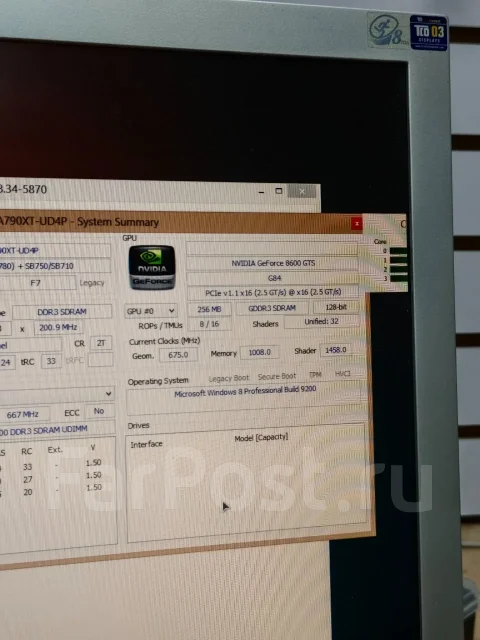Click the Core 1 usage bar

398,260
